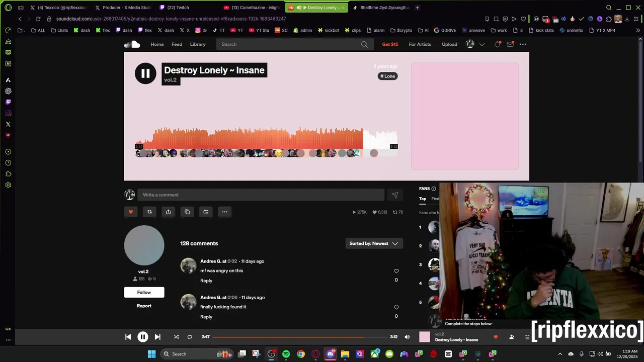Mute the volume in the bottom player
Screen dimensions: 644x362
click(407, 337)
